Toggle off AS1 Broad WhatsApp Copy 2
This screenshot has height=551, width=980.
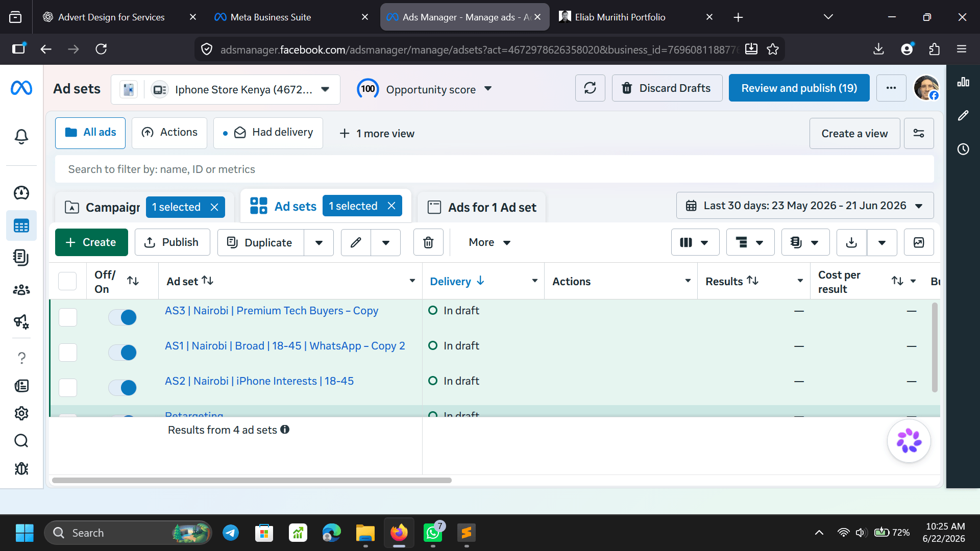pos(122,353)
